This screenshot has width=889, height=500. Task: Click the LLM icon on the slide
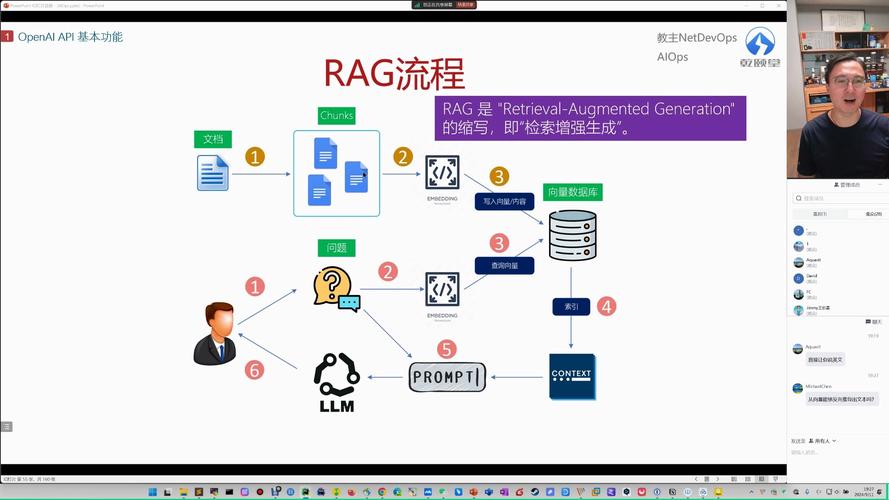[x=336, y=382]
